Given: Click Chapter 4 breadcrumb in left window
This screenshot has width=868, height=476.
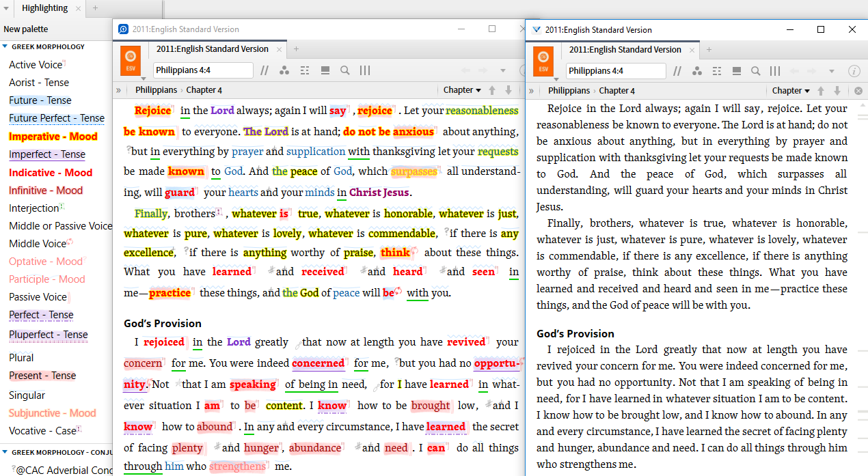Looking at the screenshot, I should (x=204, y=90).
